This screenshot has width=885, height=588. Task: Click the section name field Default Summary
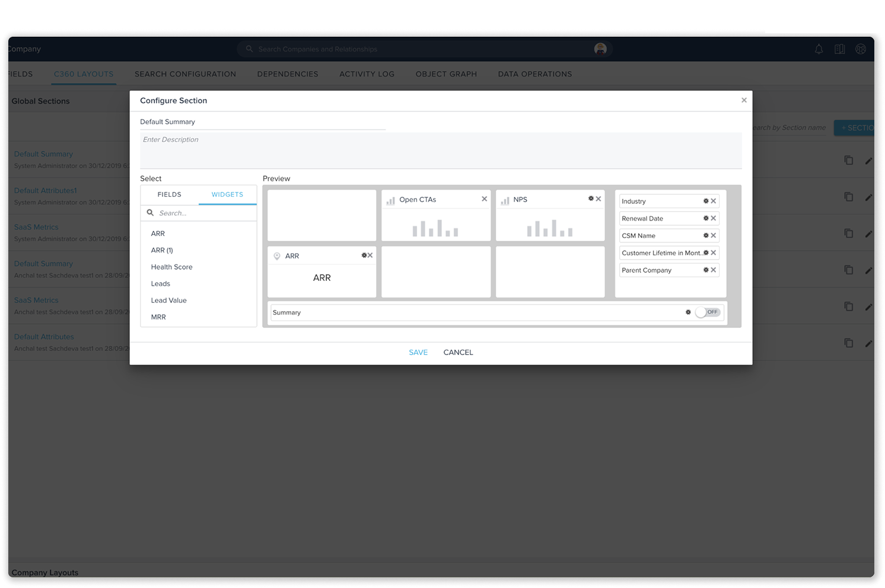point(263,122)
